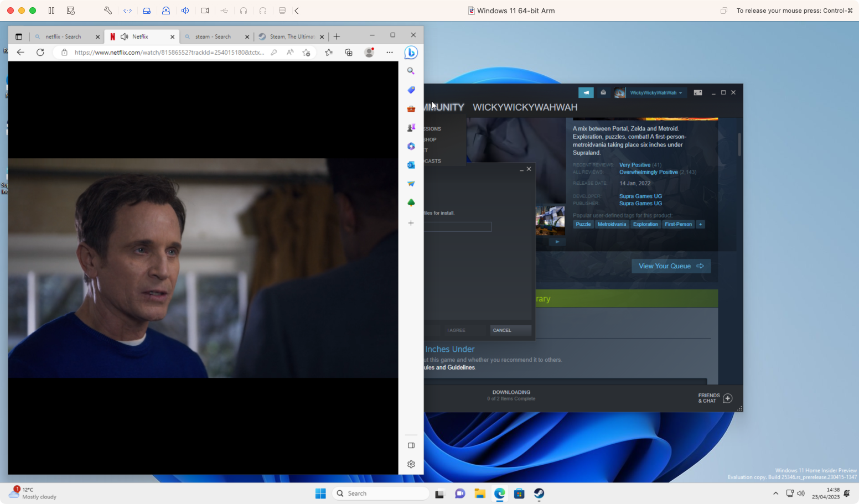859x504 pixels.
Task: Close the Netflix tab
Action: (172, 37)
